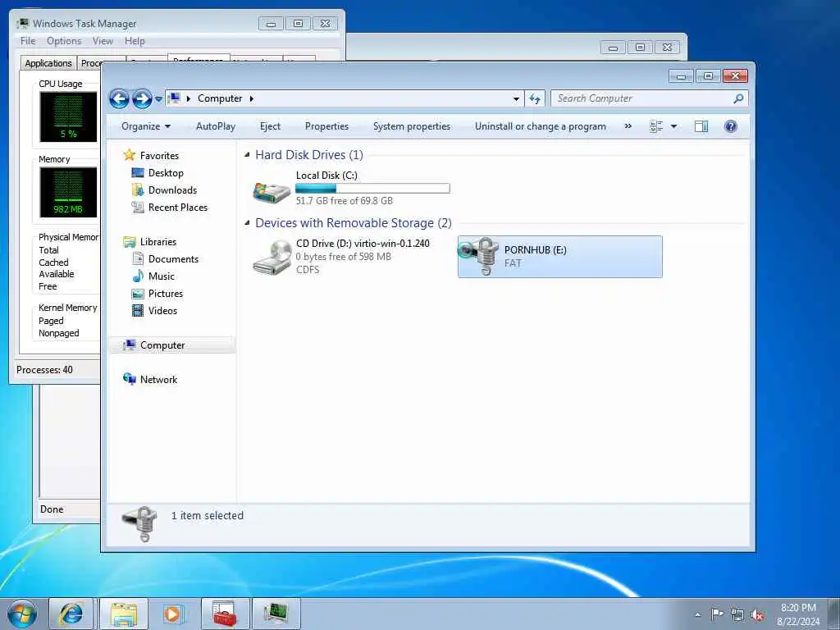Show more toolbar commands via chevron
Screen dimensions: 840x630
[x=628, y=126]
